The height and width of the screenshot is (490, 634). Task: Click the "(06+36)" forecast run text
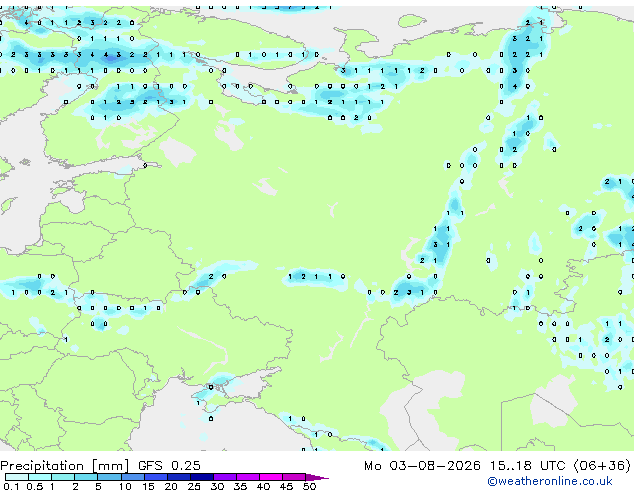(x=602, y=466)
